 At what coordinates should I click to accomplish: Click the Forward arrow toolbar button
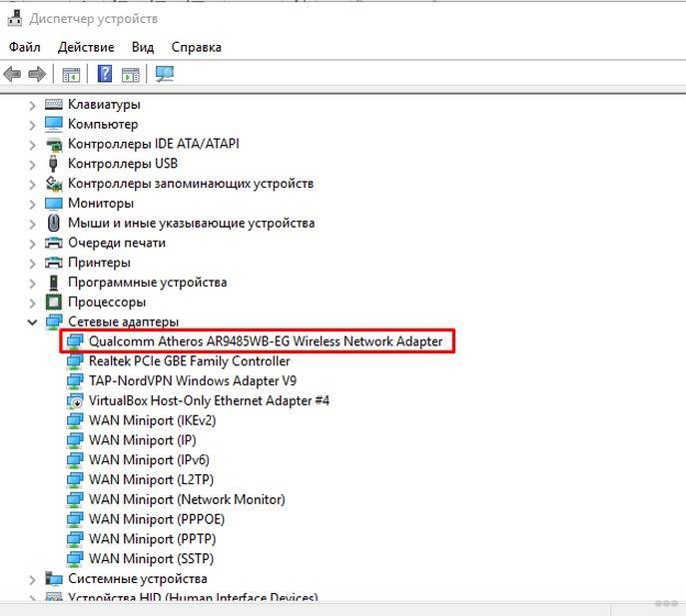click(37, 74)
